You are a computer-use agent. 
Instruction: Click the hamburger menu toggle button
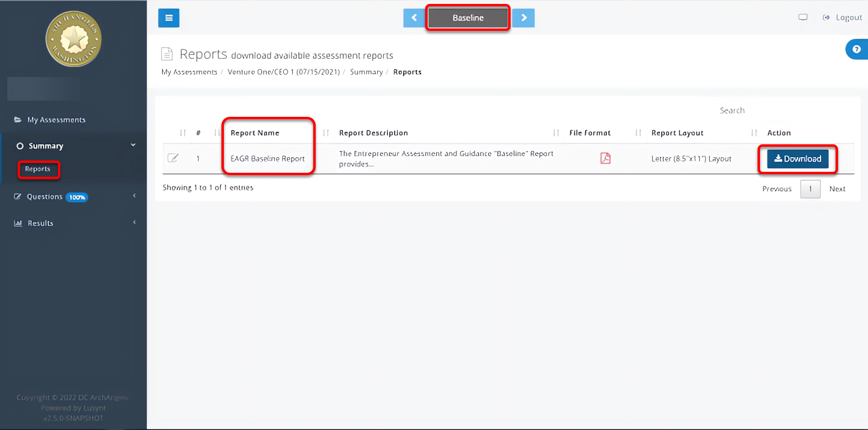[168, 18]
